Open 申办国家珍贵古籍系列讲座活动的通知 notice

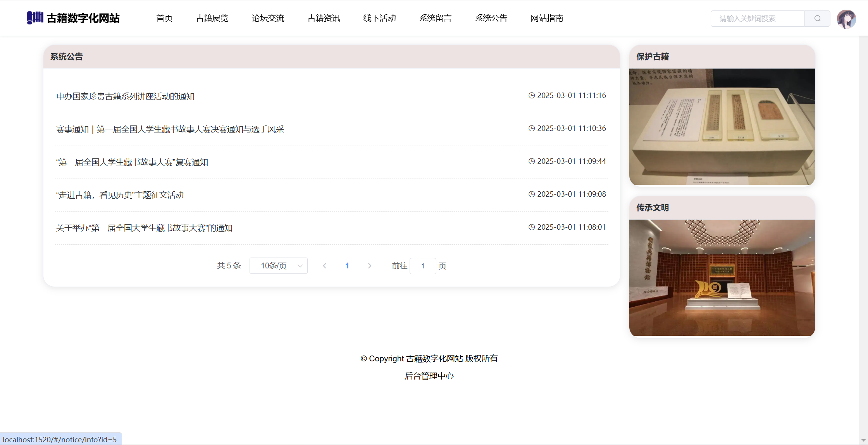point(125,96)
